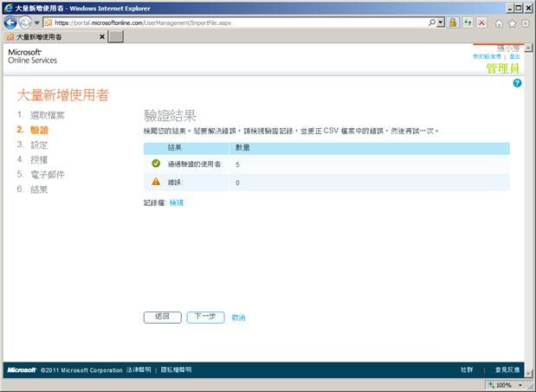This screenshot has height=392, width=536.
Task: Close the 大量新增使用者 tab
Action: 102,36
